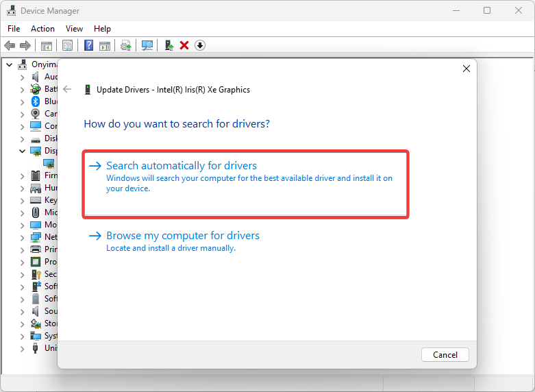Click the 'Disk' tree row label
The height and width of the screenshot is (392, 535).
pyautogui.click(x=51, y=138)
